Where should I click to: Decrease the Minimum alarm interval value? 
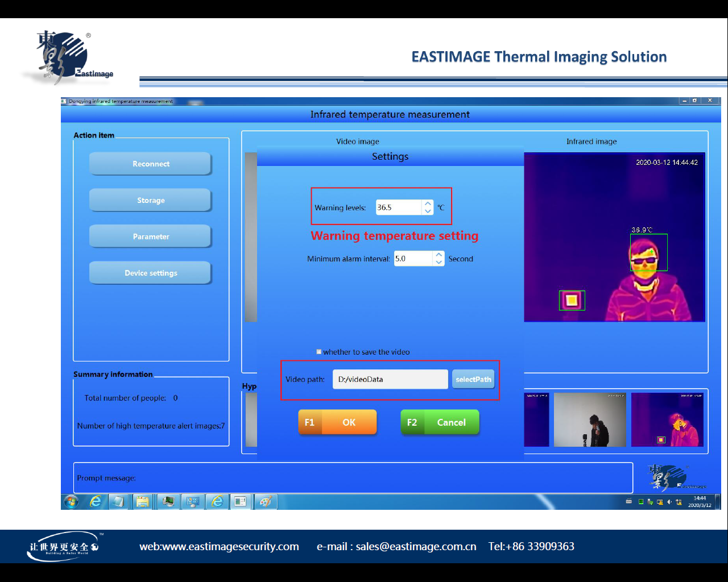[x=439, y=263]
